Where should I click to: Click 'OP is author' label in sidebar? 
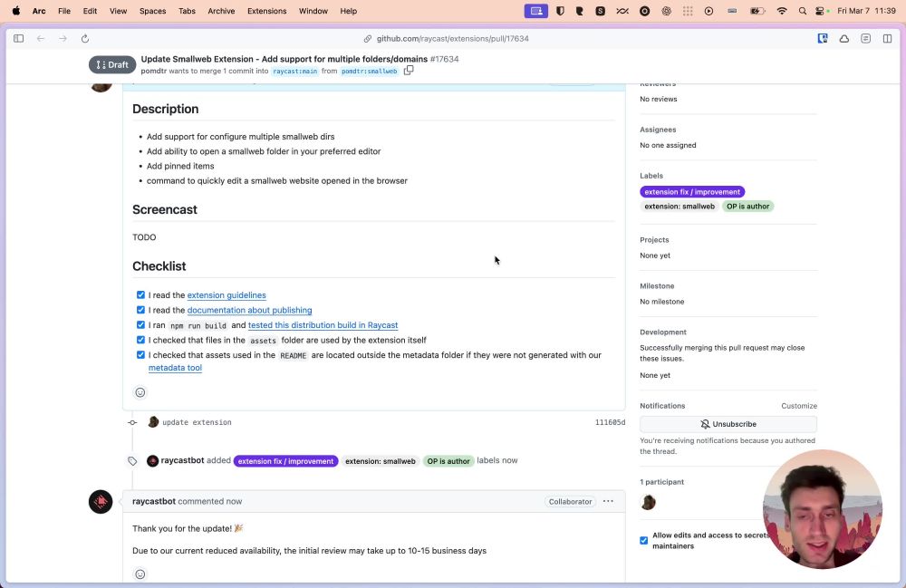coord(747,207)
